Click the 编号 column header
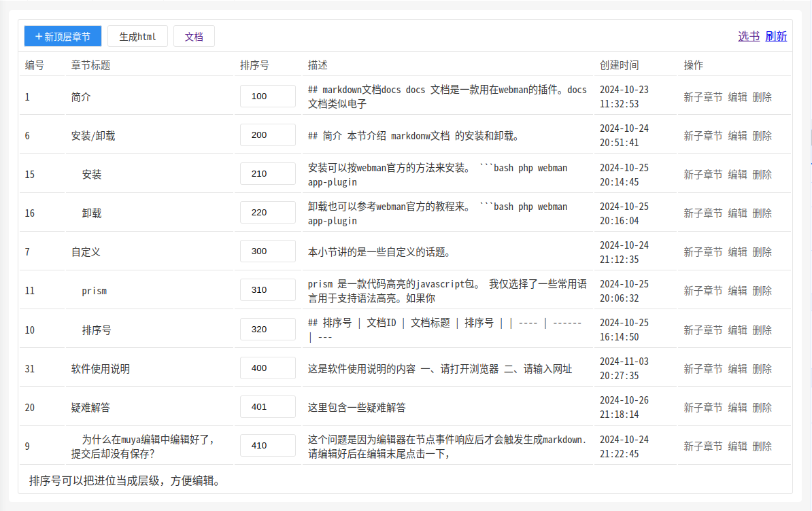The height and width of the screenshot is (511, 812). tap(35, 65)
